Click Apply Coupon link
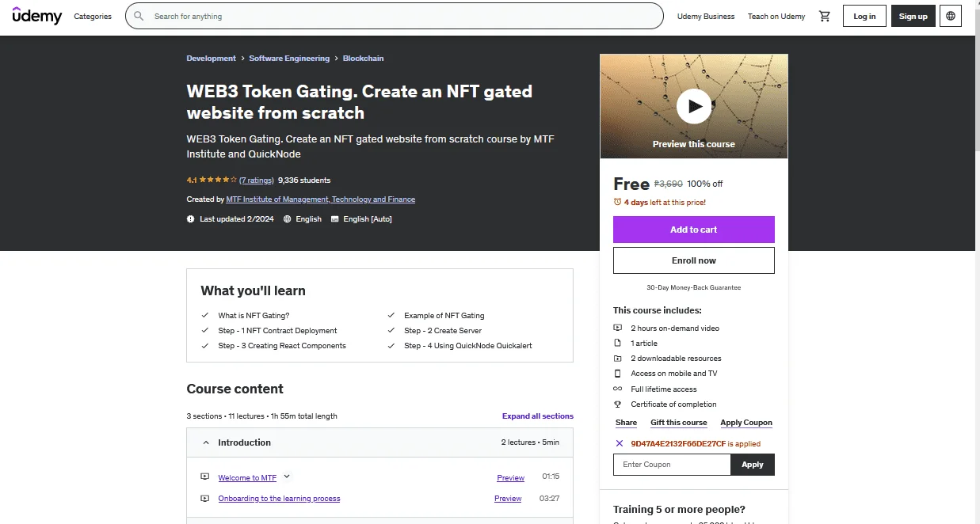Screen dimensions: 980x524 (x=746, y=423)
